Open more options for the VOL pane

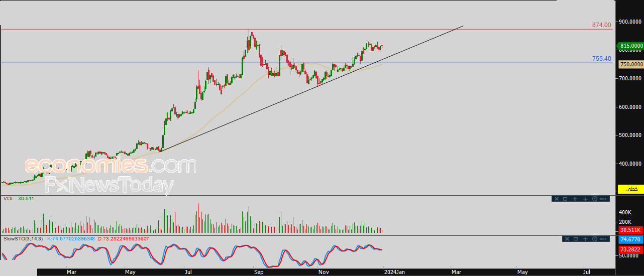pos(603,199)
